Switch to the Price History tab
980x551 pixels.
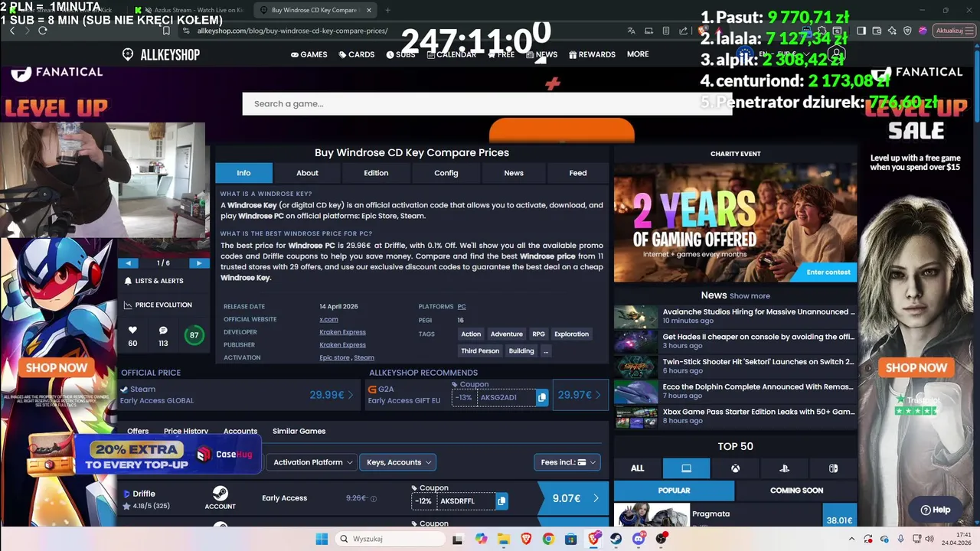(186, 432)
